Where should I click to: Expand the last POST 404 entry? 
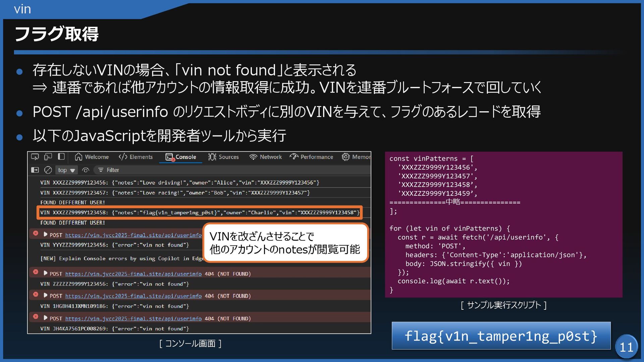pos(45,318)
